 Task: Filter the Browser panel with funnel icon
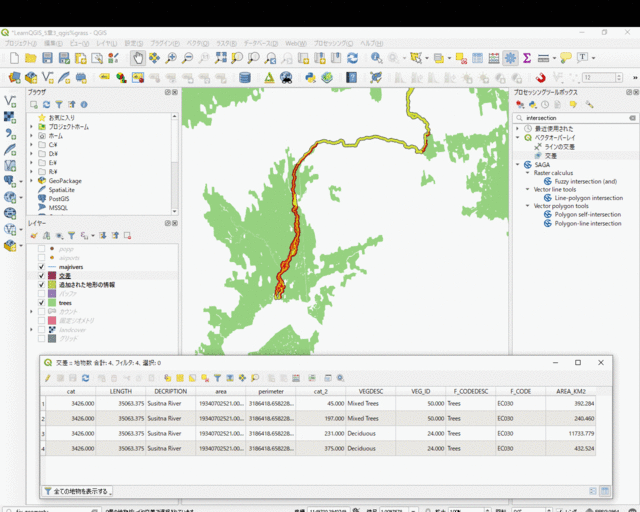(x=59, y=105)
